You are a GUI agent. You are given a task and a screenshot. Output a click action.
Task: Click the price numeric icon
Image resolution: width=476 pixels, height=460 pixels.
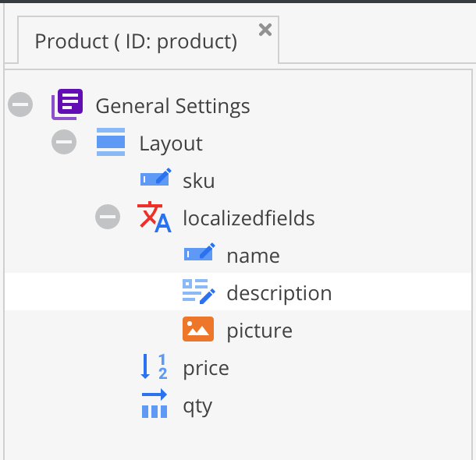click(154, 367)
